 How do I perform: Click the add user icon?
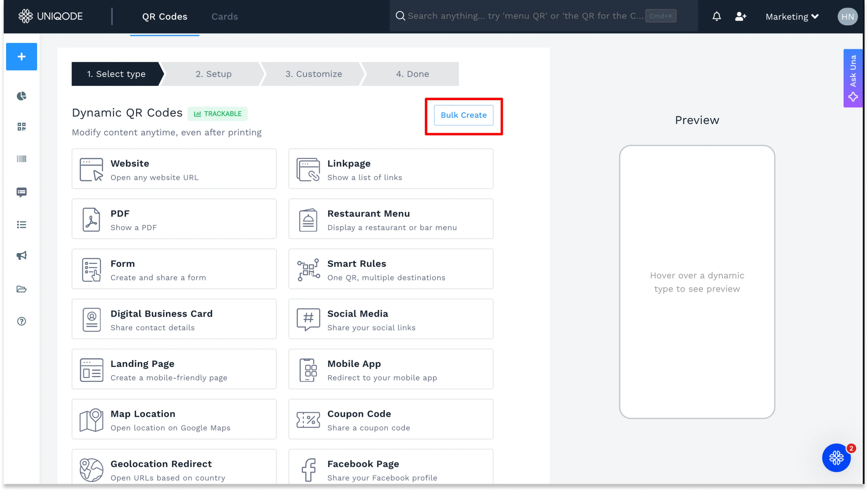[741, 16]
